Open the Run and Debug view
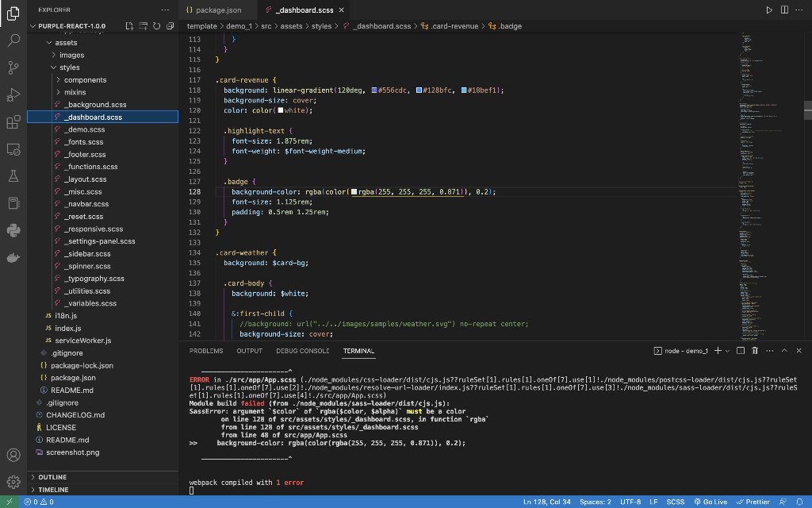The image size is (812, 508). pyautogui.click(x=13, y=95)
